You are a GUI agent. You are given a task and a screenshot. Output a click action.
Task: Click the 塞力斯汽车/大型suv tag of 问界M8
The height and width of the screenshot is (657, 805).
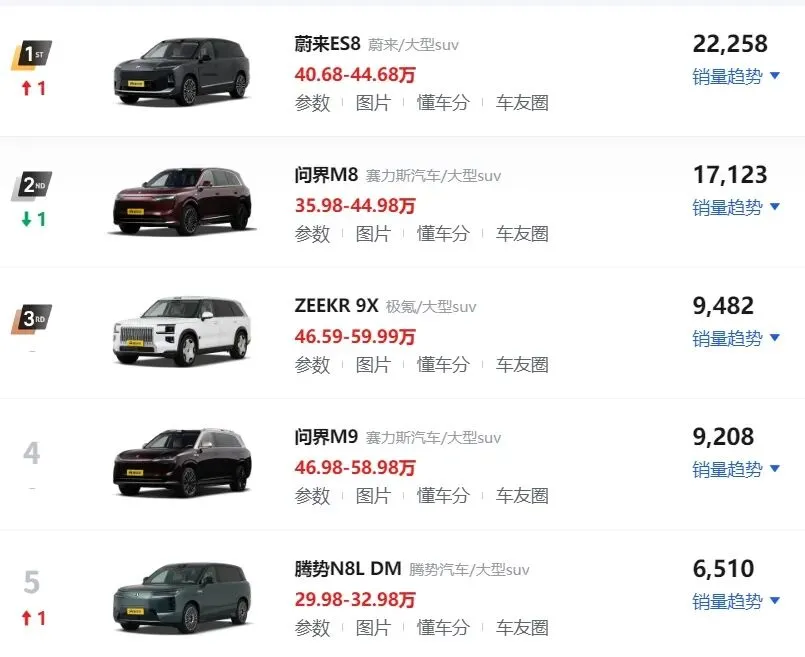pos(433,176)
